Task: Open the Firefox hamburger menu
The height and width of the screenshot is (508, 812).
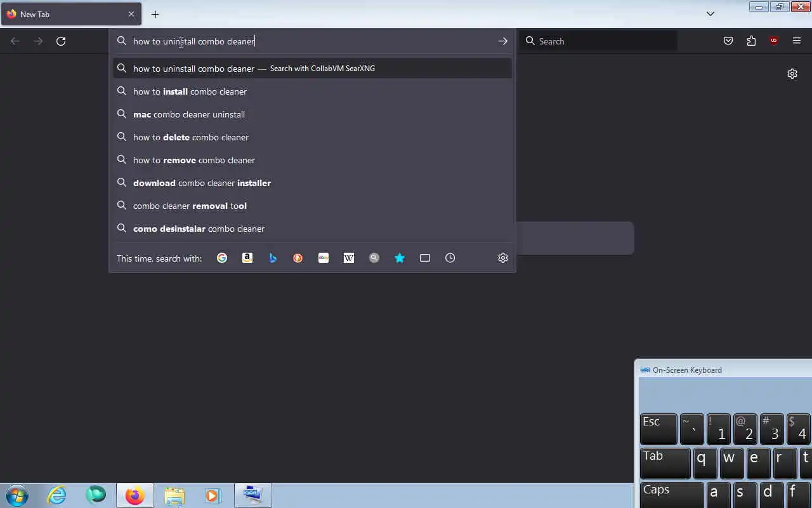Action: tap(797, 41)
